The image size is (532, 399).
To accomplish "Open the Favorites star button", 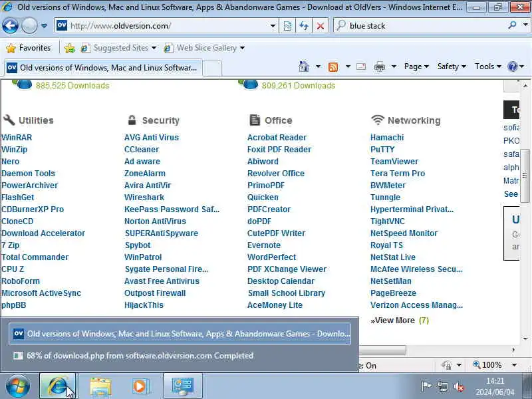I will coord(29,48).
